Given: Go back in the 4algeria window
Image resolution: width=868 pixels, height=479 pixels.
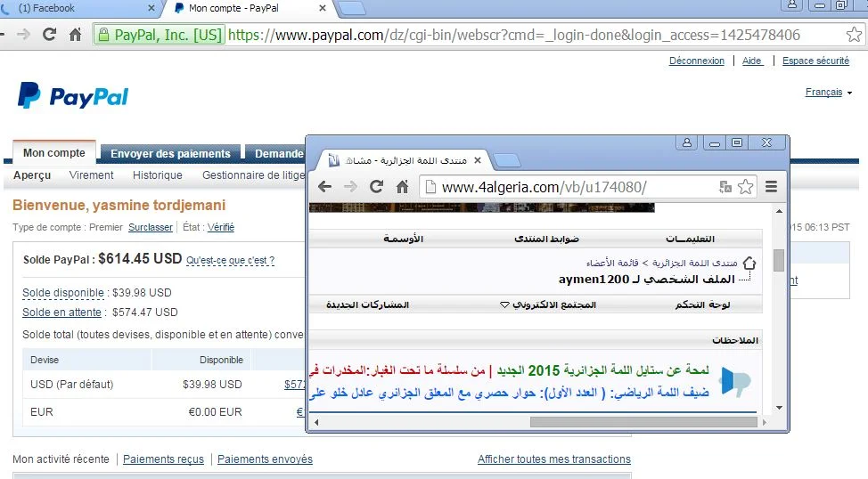Looking at the screenshot, I should pos(324,187).
